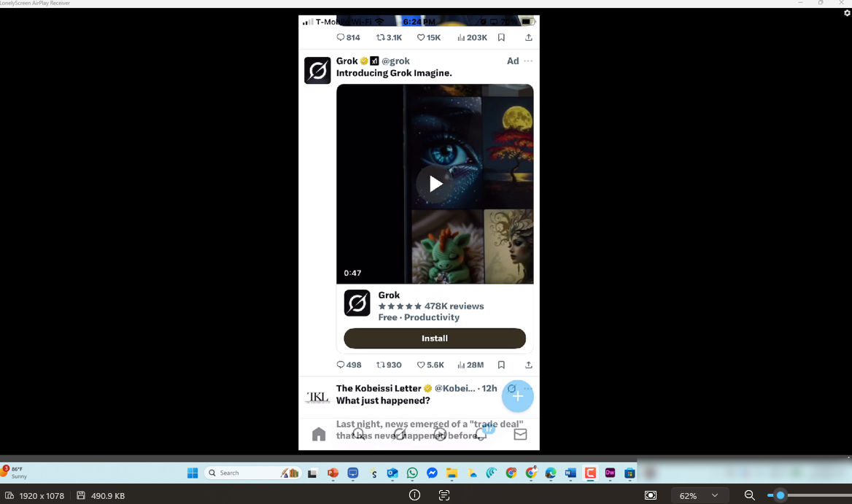This screenshot has height=504, width=852.
Task: Open the Grok app name in the install card
Action: (389, 295)
